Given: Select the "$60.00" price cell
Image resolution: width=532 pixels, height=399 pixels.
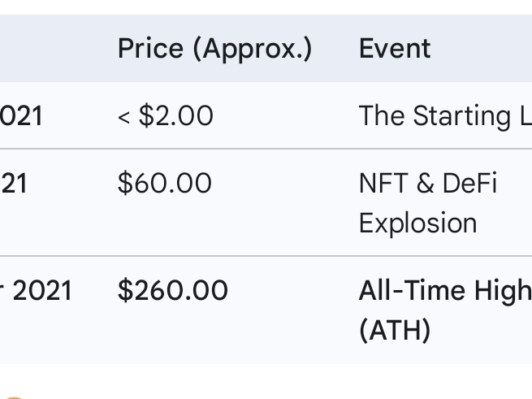Looking at the screenshot, I should click(x=164, y=184).
